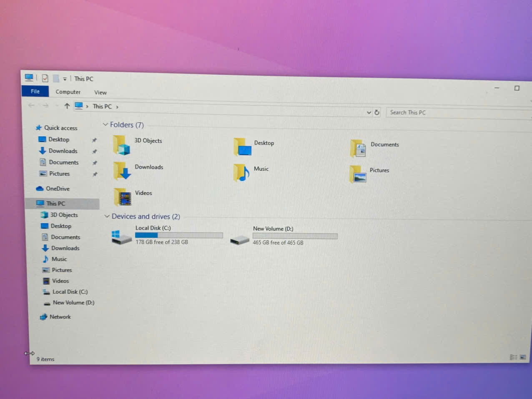The height and width of the screenshot is (399, 532).
Task: Click the New folder quick access toolbar icon
Action: (56, 78)
